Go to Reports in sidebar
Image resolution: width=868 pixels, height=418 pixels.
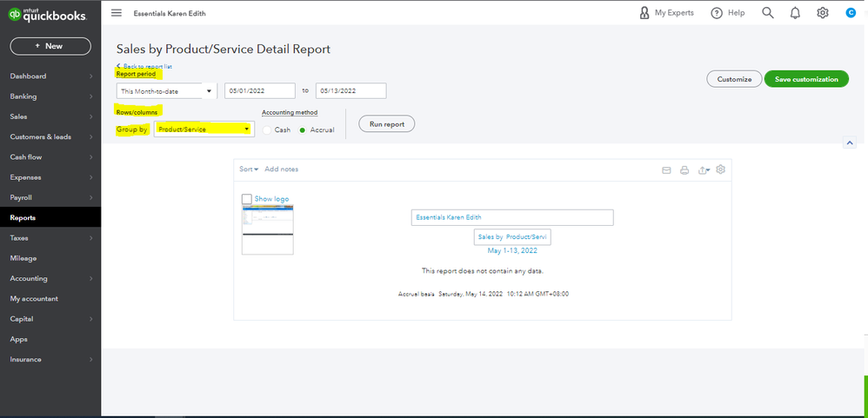tap(50, 218)
